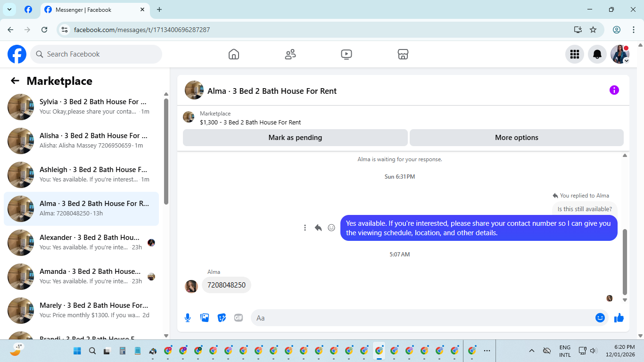Open emoji picker in message box
Viewport: 644px width, 362px height.
coord(600,318)
